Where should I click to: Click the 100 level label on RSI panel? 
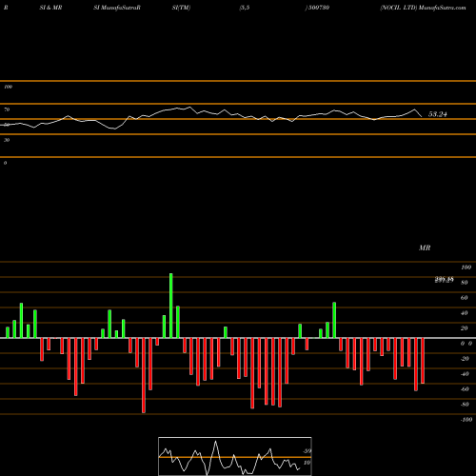(x=8, y=87)
